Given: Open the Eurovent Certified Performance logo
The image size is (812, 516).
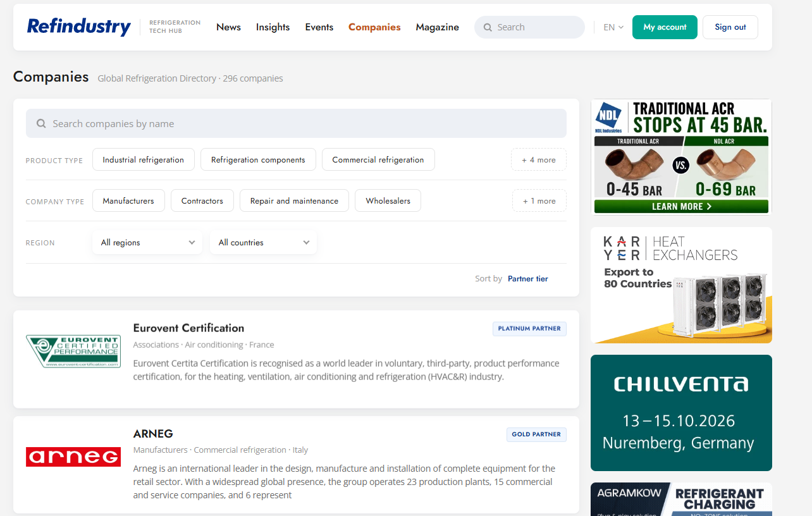Looking at the screenshot, I should (73, 352).
